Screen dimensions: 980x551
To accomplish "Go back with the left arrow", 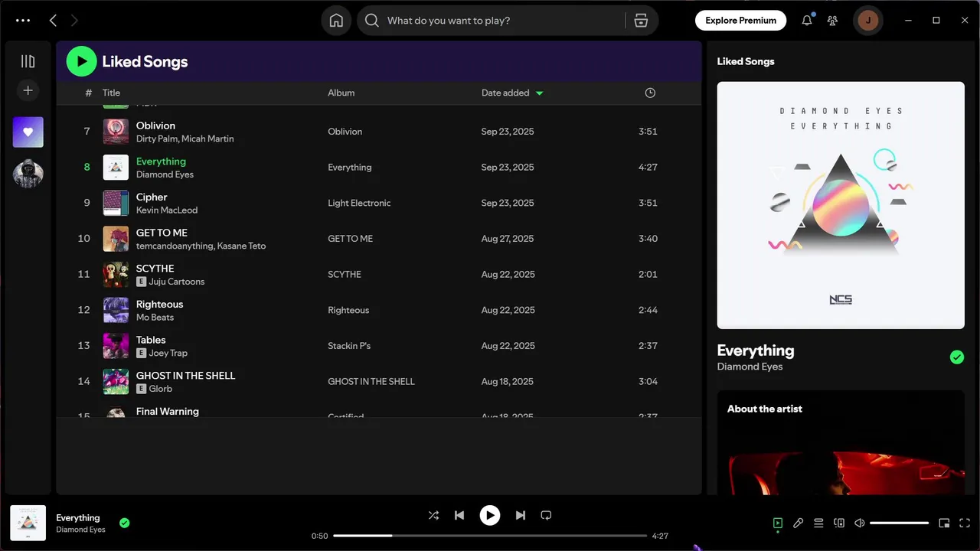I will click(53, 21).
